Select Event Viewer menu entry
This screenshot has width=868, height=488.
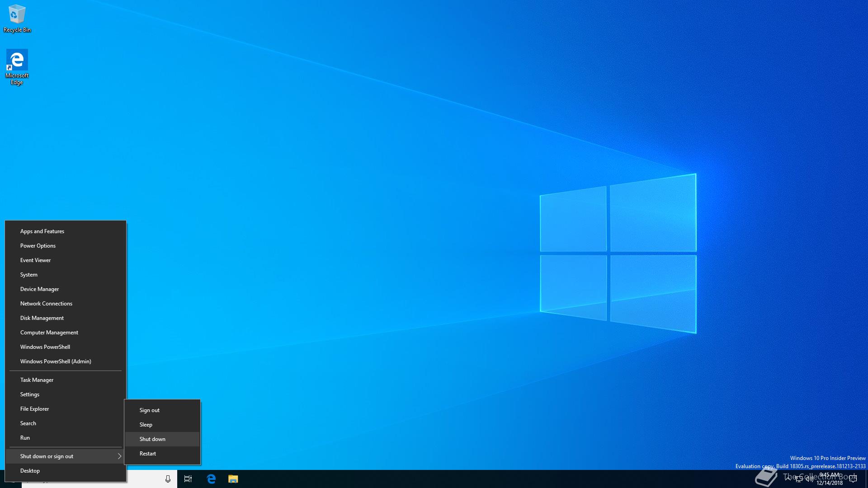click(x=66, y=260)
